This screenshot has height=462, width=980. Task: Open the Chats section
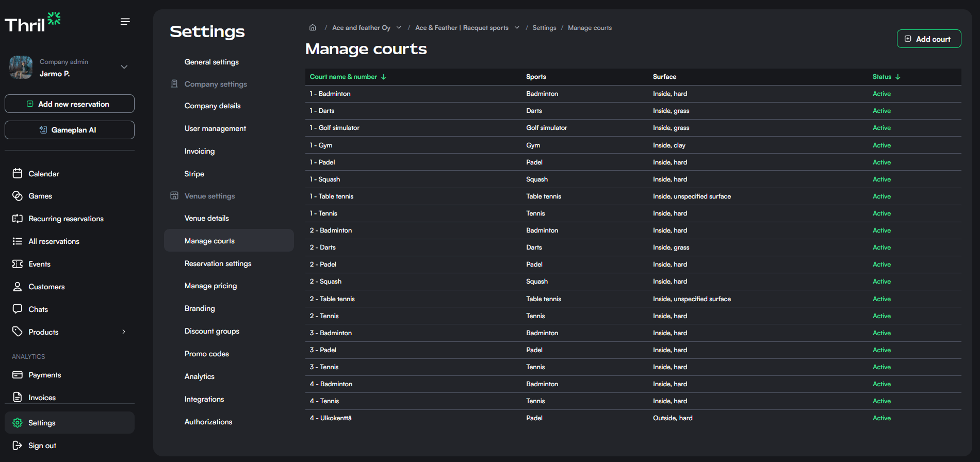(38, 309)
